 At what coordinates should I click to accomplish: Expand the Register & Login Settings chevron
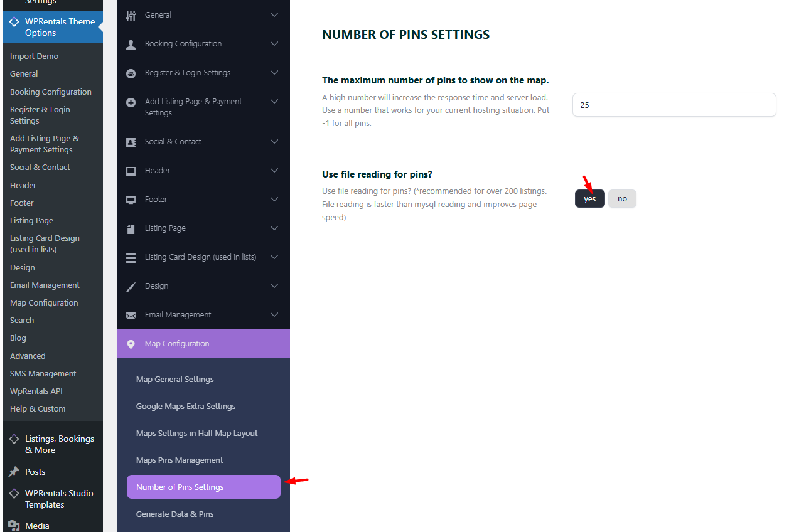pos(274,73)
